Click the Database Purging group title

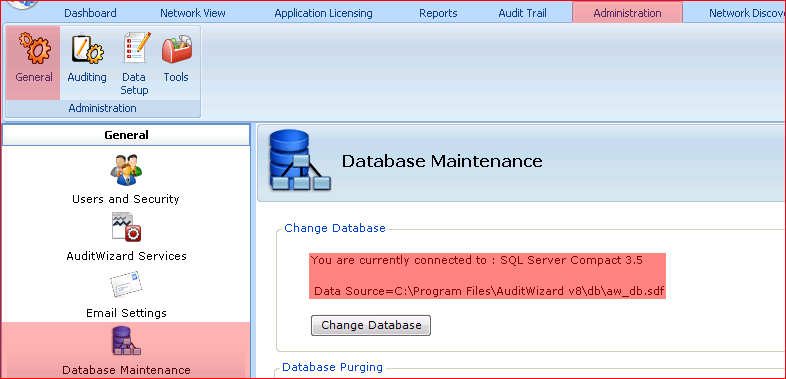point(332,367)
